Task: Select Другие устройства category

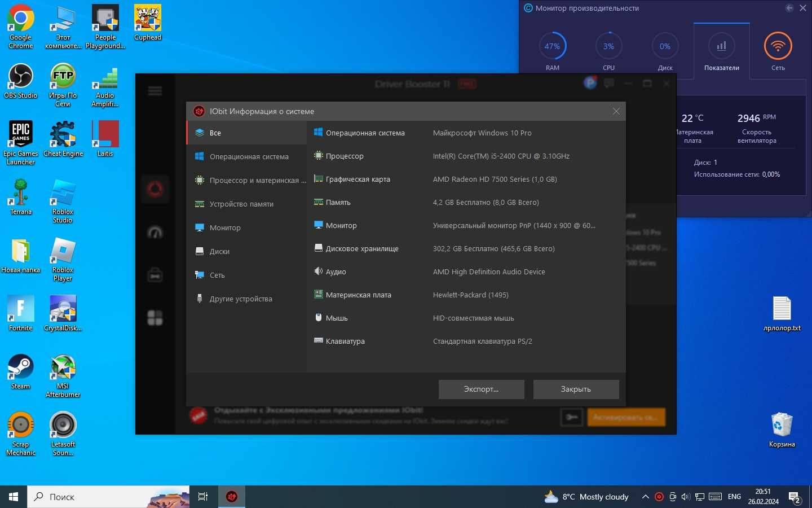Action: 247,299
